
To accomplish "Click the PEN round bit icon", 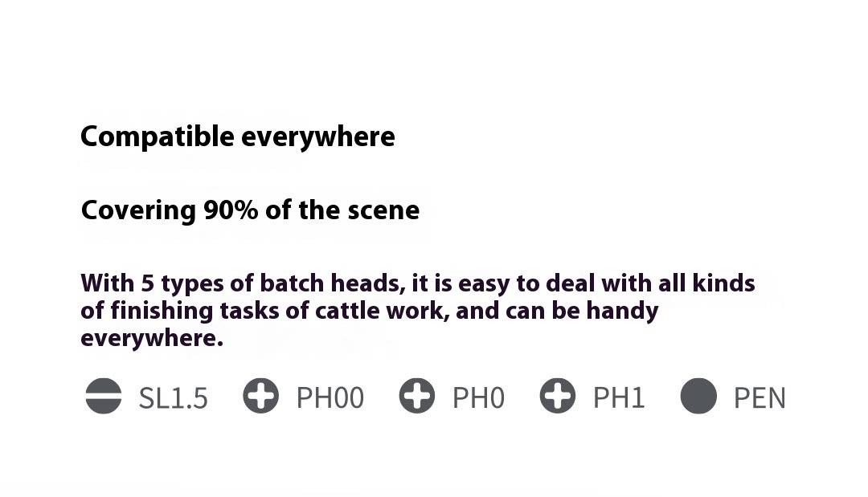I will pos(698,396).
